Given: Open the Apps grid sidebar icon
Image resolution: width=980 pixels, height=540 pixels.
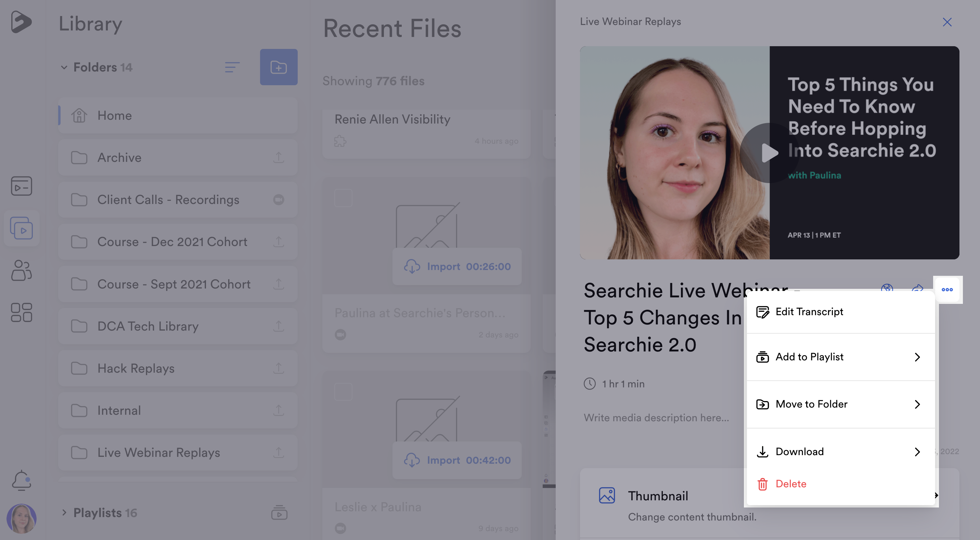Looking at the screenshot, I should click(21, 312).
